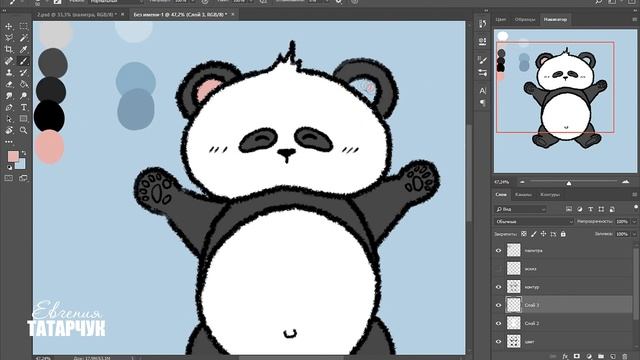The width and height of the screenshot is (640, 360).
Task: Open the Brush Settings panel icon
Action: point(482,60)
